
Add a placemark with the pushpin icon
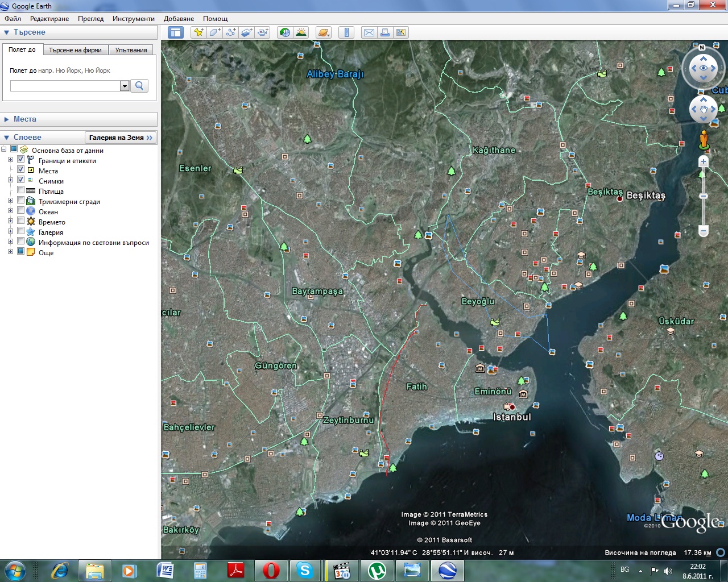pyautogui.click(x=198, y=32)
